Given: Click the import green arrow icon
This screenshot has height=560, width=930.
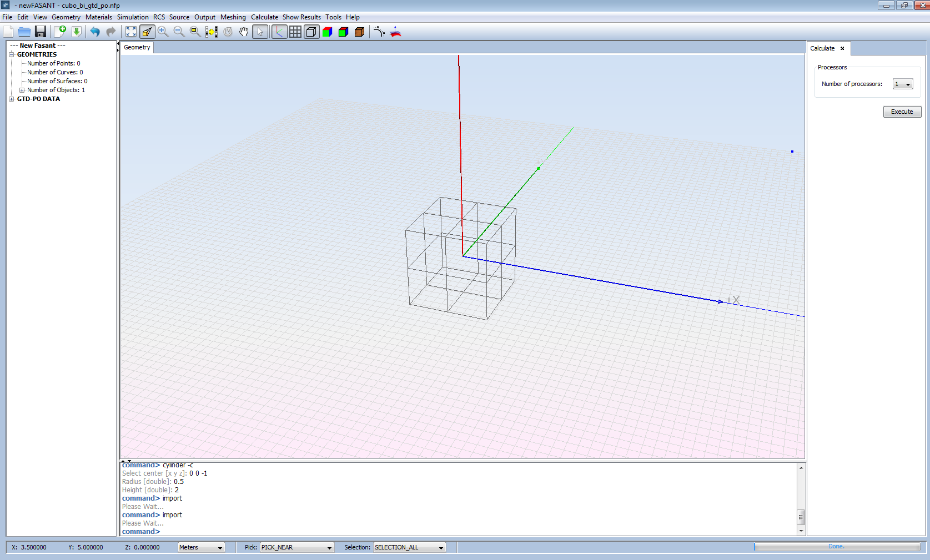Looking at the screenshot, I should coord(77,32).
